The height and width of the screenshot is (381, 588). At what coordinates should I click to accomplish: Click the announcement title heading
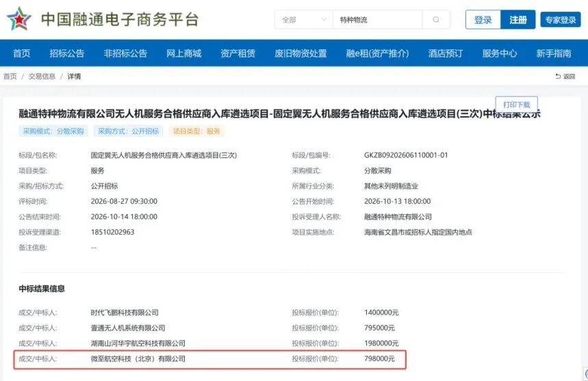pyautogui.click(x=280, y=114)
